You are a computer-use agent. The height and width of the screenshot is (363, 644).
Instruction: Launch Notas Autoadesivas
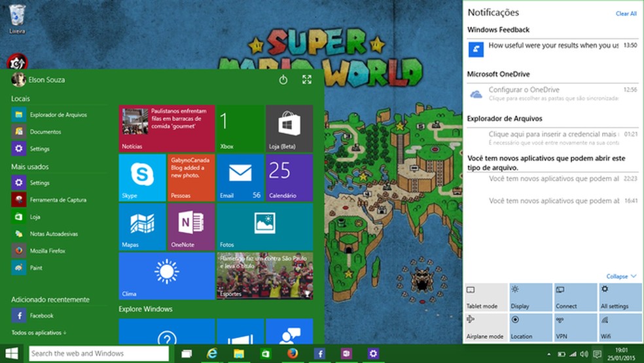click(x=58, y=233)
